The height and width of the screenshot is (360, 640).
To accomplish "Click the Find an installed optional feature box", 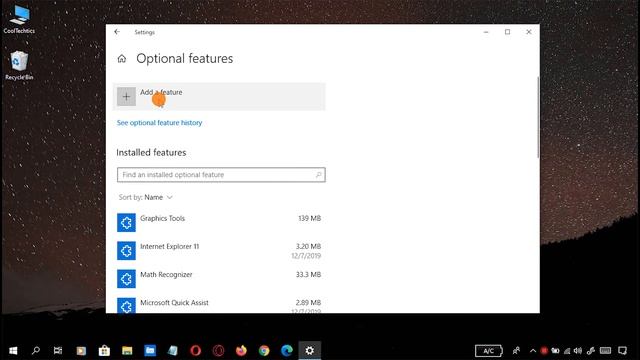I will [x=221, y=175].
